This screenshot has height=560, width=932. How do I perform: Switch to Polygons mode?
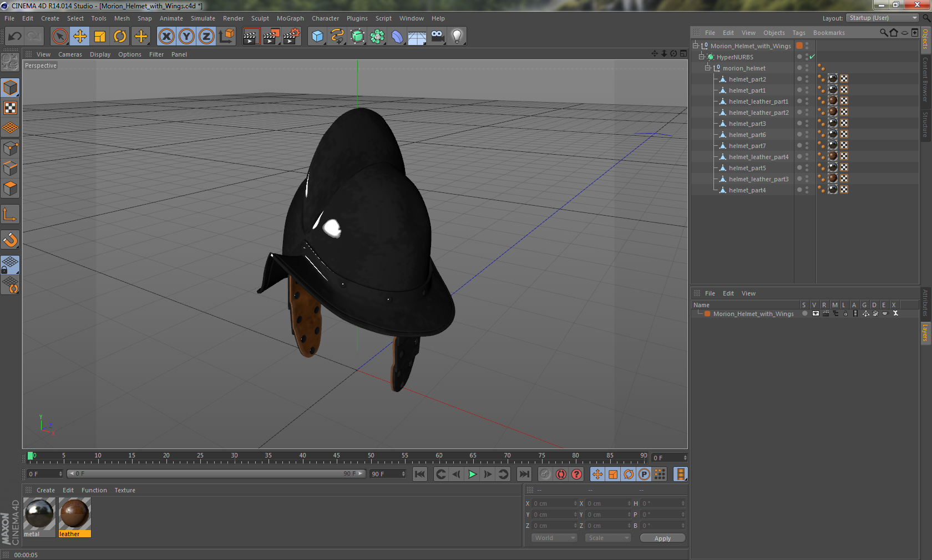pyautogui.click(x=10, y=189)
